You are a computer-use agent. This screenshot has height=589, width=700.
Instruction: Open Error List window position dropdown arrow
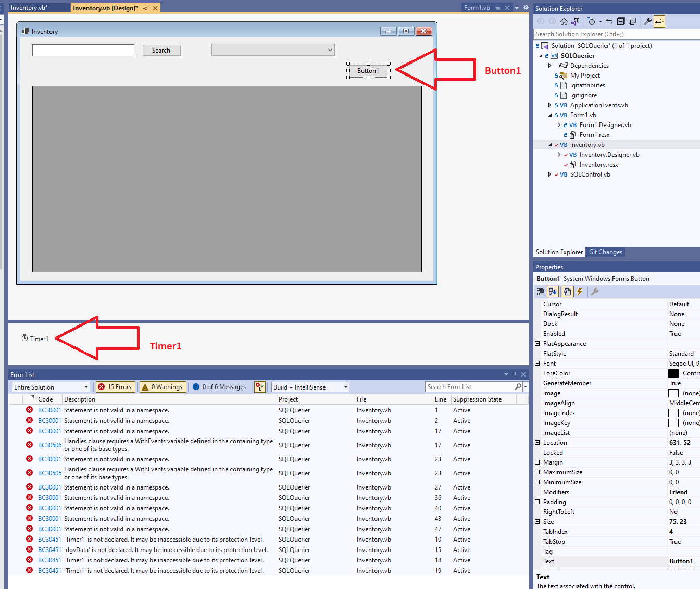point(506,374)
